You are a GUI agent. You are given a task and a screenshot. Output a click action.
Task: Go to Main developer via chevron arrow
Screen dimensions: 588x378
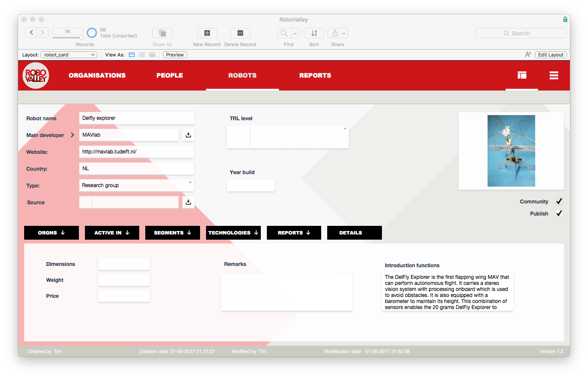click(72, 135)
